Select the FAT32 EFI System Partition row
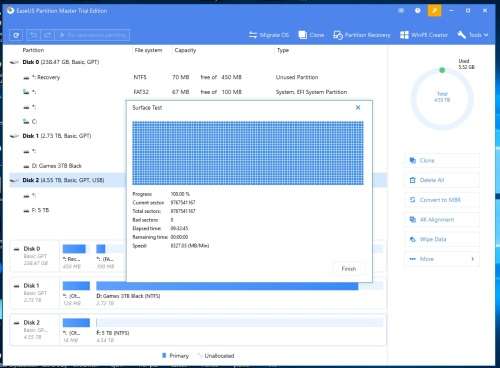The image size is (500, 368). (198, 92)
